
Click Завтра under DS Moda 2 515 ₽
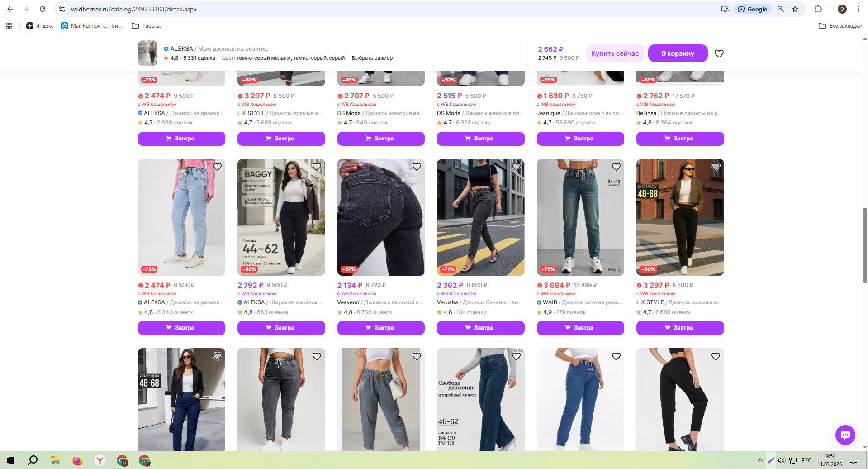click(x=481, y=139)
